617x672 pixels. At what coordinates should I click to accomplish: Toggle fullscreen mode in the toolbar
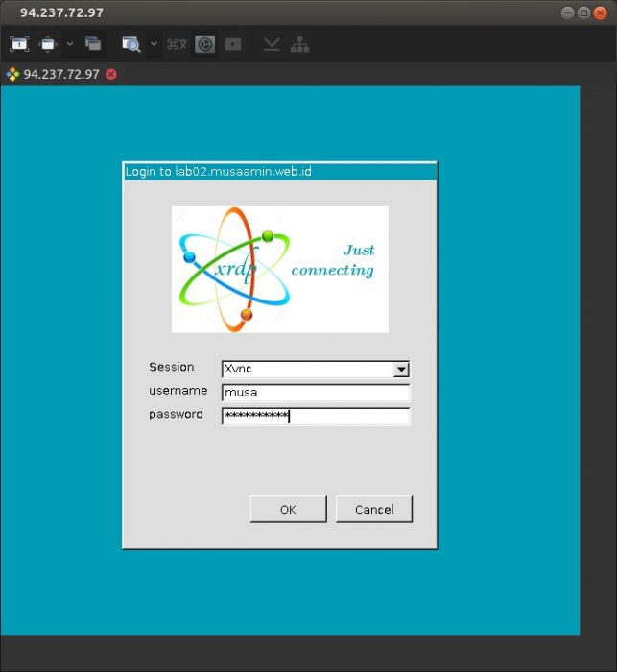click(48, 44)
